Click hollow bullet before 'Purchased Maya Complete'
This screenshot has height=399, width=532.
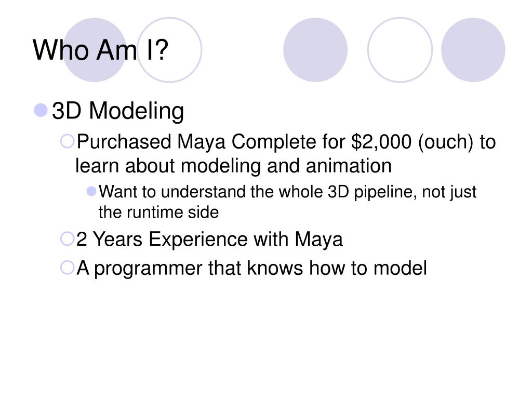pyautogui.click(x=67, y=141)
